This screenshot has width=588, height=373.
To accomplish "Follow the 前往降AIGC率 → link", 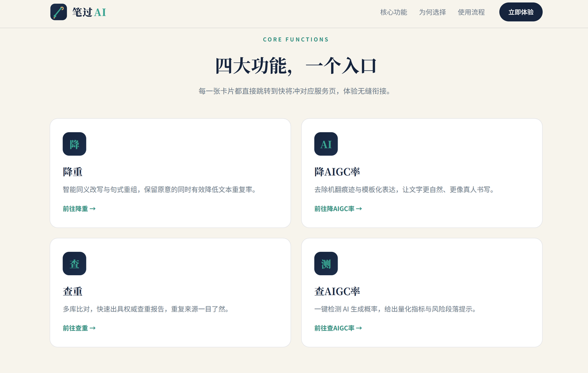I will [338, 209].
